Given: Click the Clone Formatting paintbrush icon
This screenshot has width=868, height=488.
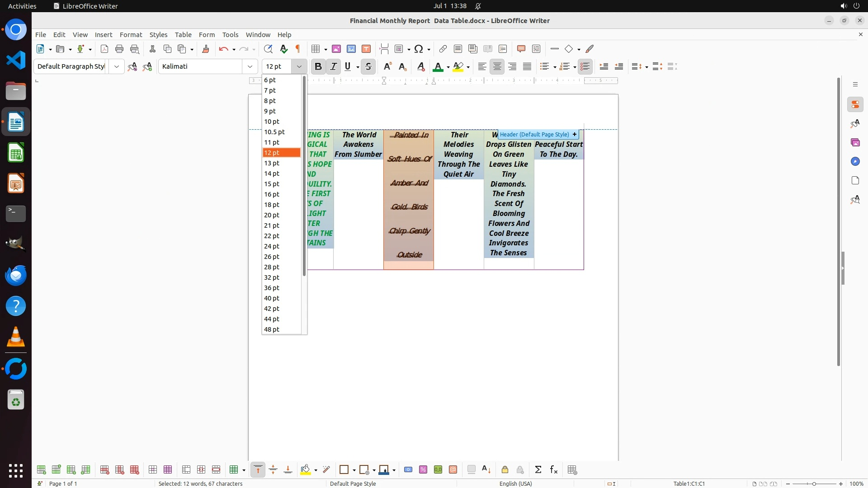Looking at the screenshot, I should (x=206, y=49).
